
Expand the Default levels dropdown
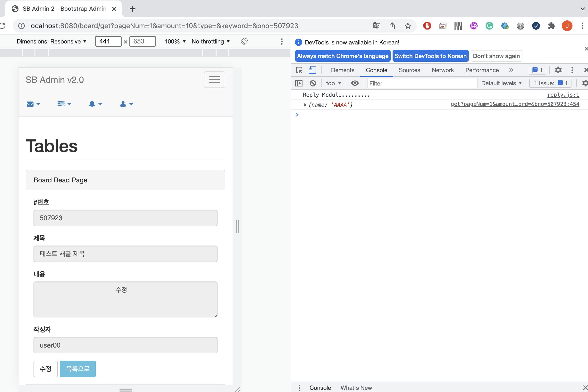pos(501,83)
